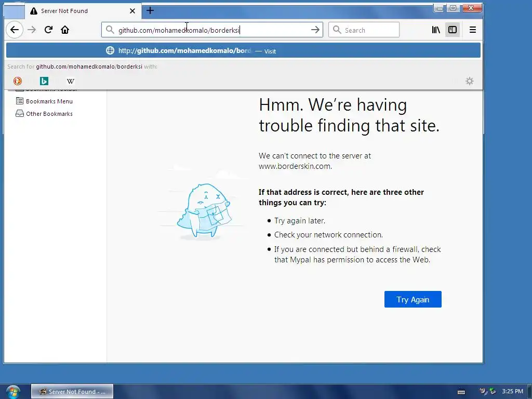532x399 pixels.
Task: Click the taskbar clock 3:25 PM
Action: [x=512, y=391]
